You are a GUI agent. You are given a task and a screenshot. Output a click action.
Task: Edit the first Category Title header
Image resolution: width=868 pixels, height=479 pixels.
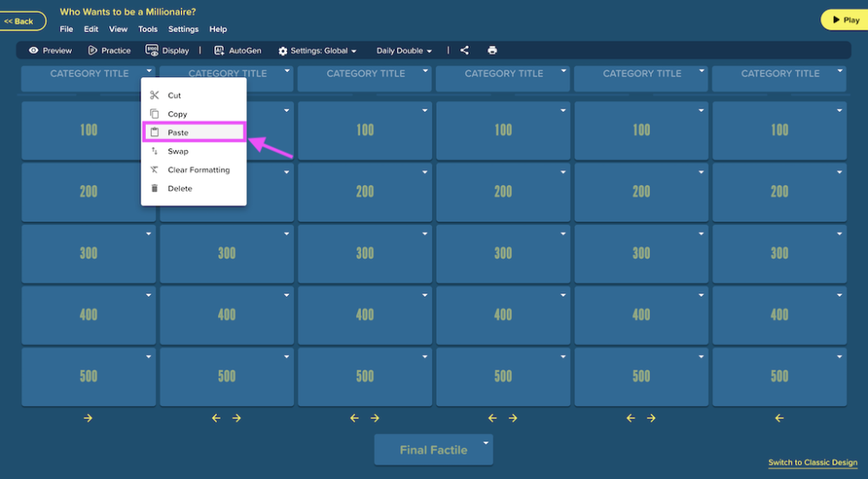pyautogui.click(x=89, y=78)
